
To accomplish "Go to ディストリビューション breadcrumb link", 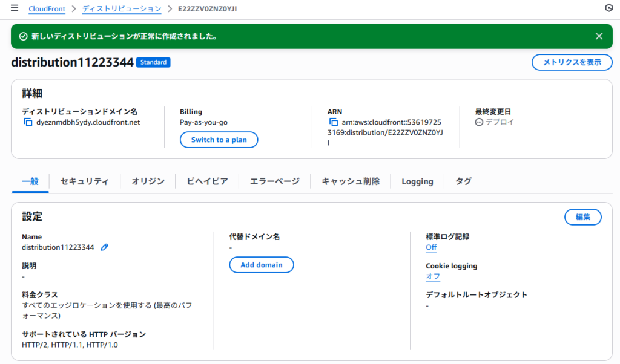I will (x=122, y=9).
